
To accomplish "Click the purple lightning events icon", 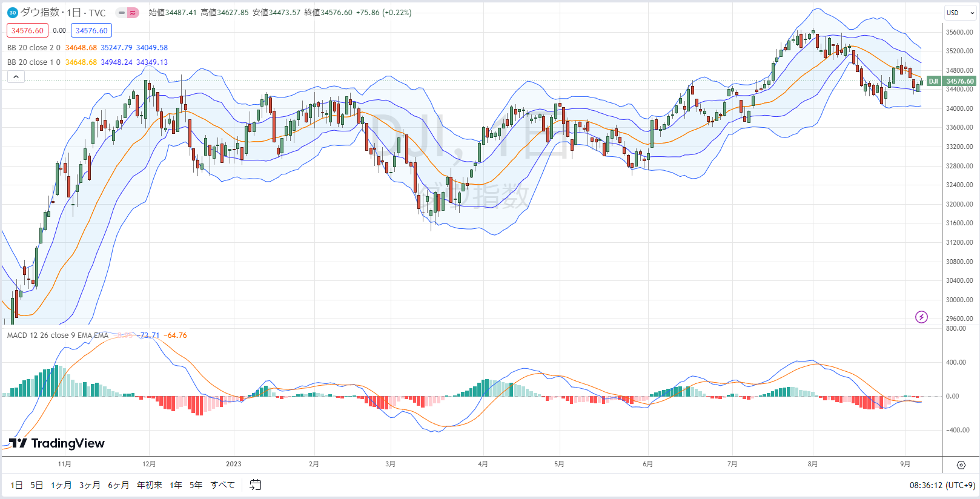I will (x=921, y=317).
